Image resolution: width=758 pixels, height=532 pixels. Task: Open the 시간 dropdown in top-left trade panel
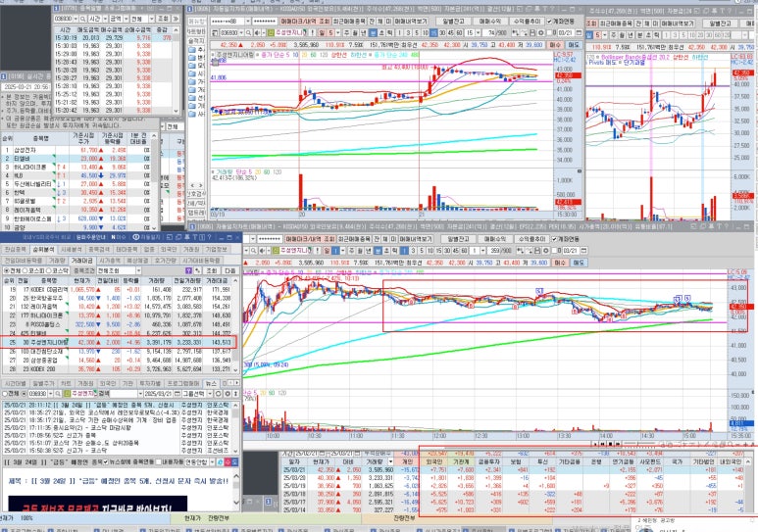(105, 19)
